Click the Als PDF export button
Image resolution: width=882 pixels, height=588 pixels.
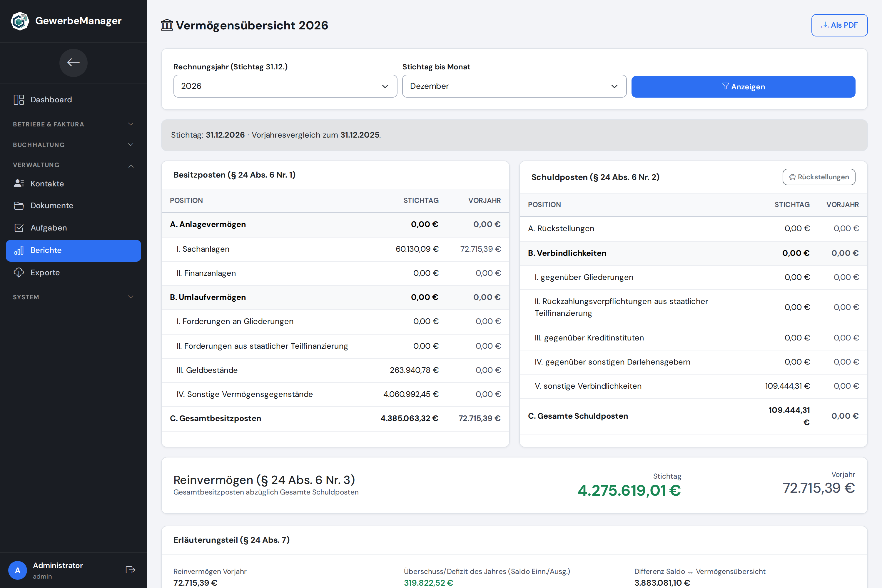pos(839,25)
